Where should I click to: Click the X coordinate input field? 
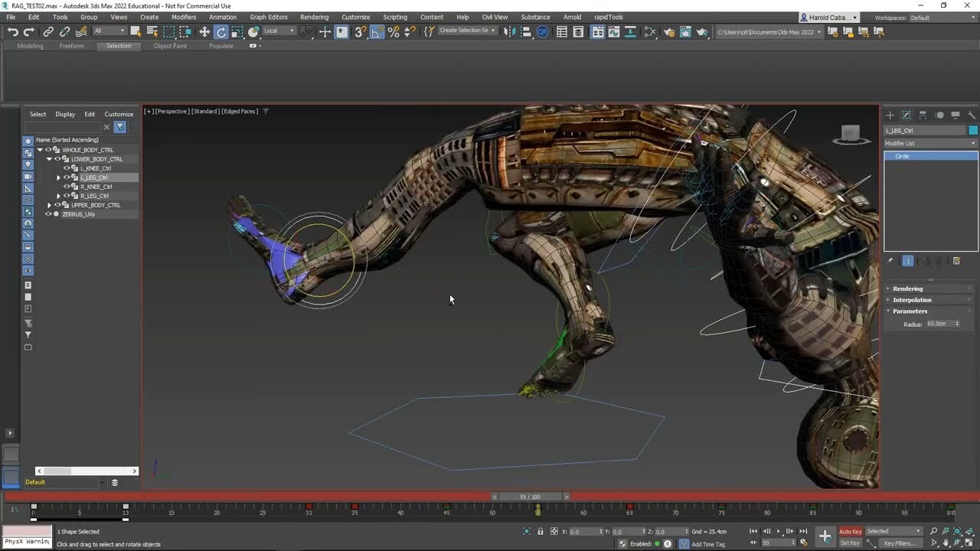pyautogui.click(x=584, y=531)
